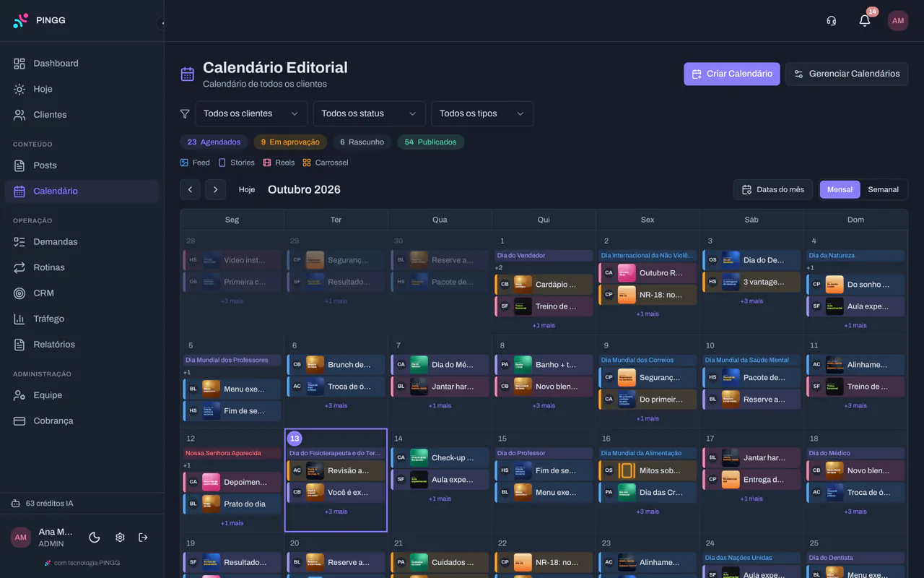Screen dimensions: 924x578
Task: Open Tráfego section
Action: pyautogui.click(x=82, y=319)
